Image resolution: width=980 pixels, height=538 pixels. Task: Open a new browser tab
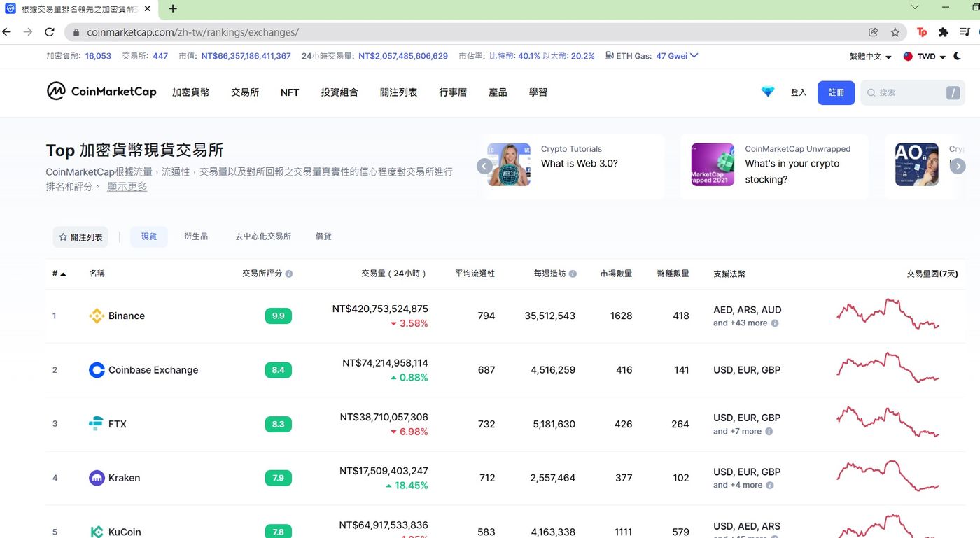[173, 8]
